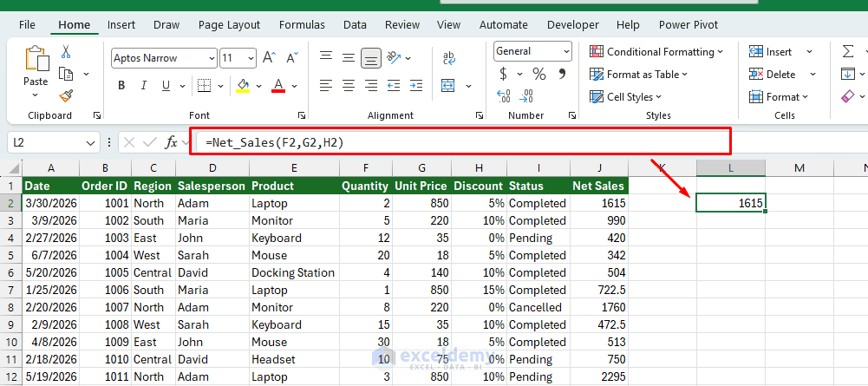868x386 pixels.
Task: Open the Borders dropdown arrow
Action: 220,87
